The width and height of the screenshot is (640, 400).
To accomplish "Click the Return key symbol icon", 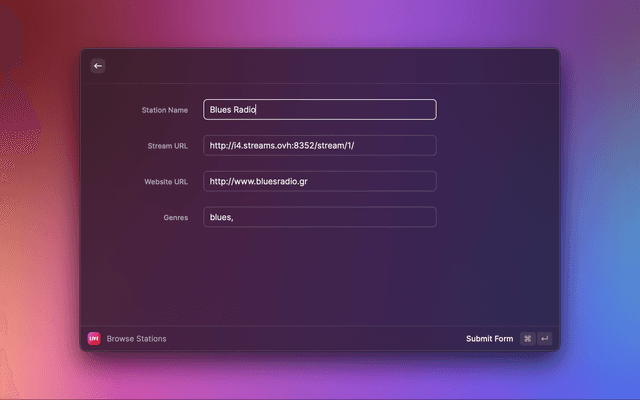I will coord(545,339).
